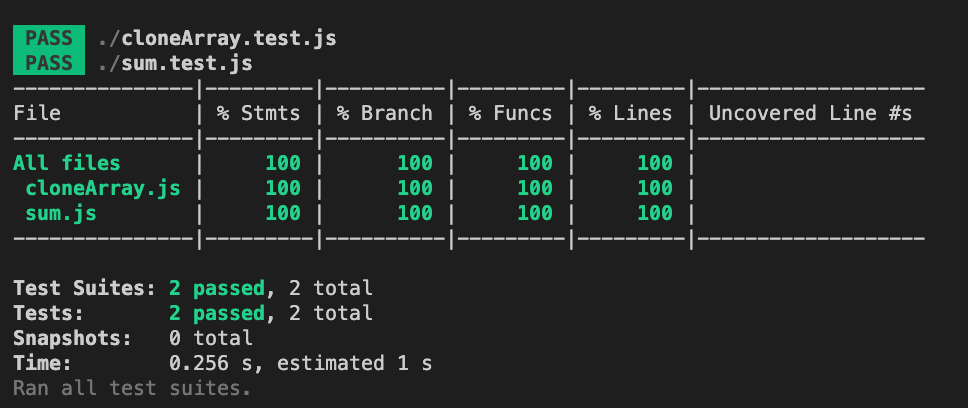Click the Tests: label

[49, 313]
